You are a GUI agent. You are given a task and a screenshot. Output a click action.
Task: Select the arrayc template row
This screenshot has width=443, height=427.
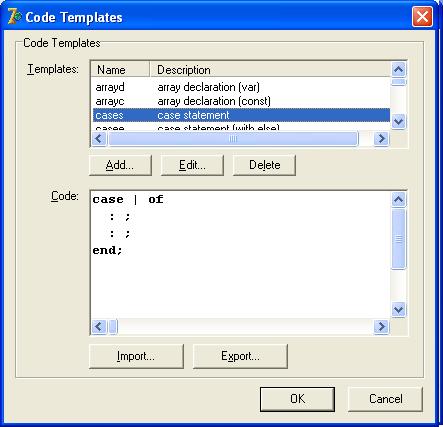tap(241, 101)
